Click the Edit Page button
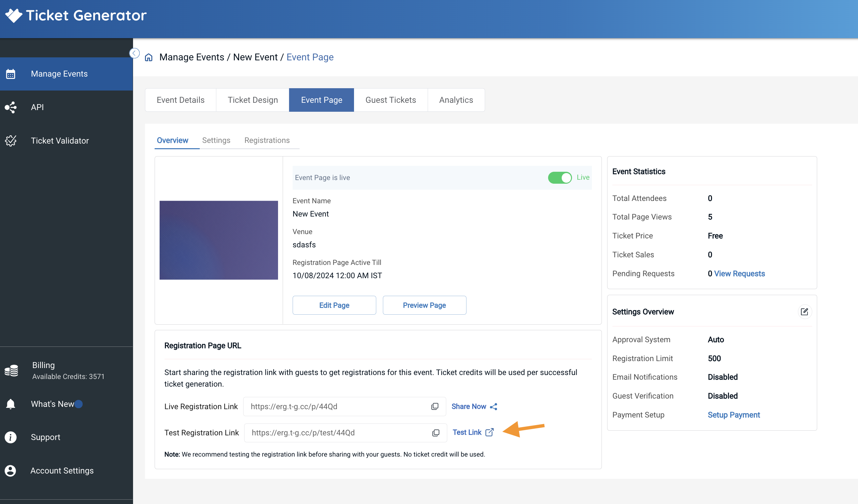The image size is (858, 504). pos(334,305)
